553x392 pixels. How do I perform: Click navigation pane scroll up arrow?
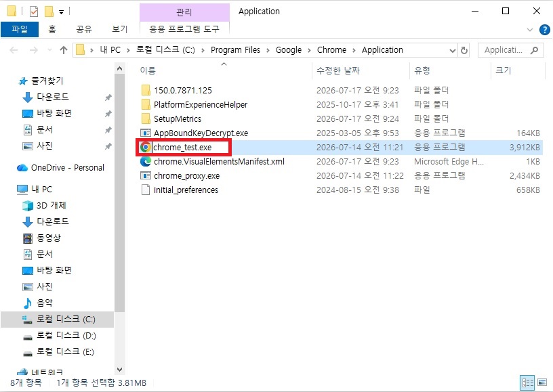click(119, 68)
